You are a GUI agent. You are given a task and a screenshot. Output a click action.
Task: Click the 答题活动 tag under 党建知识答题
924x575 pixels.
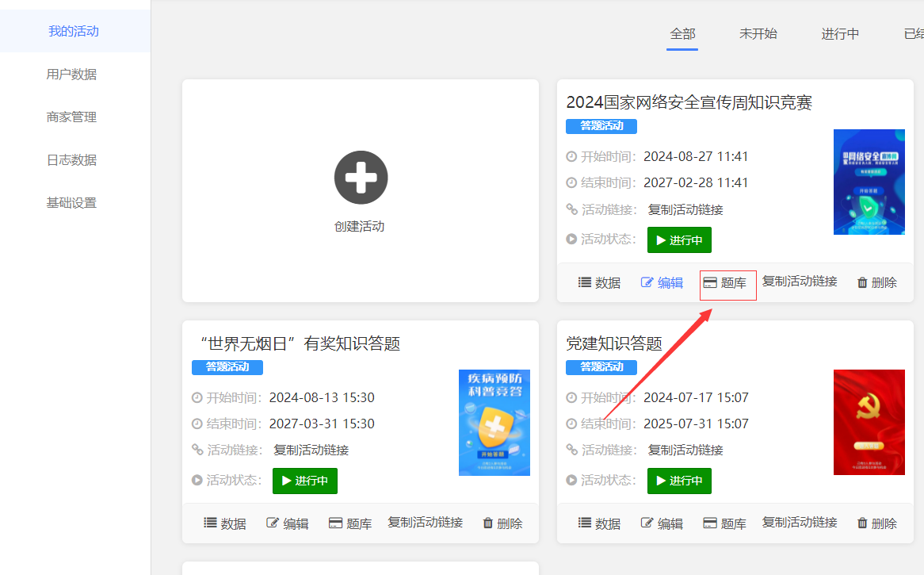[601, 367]
